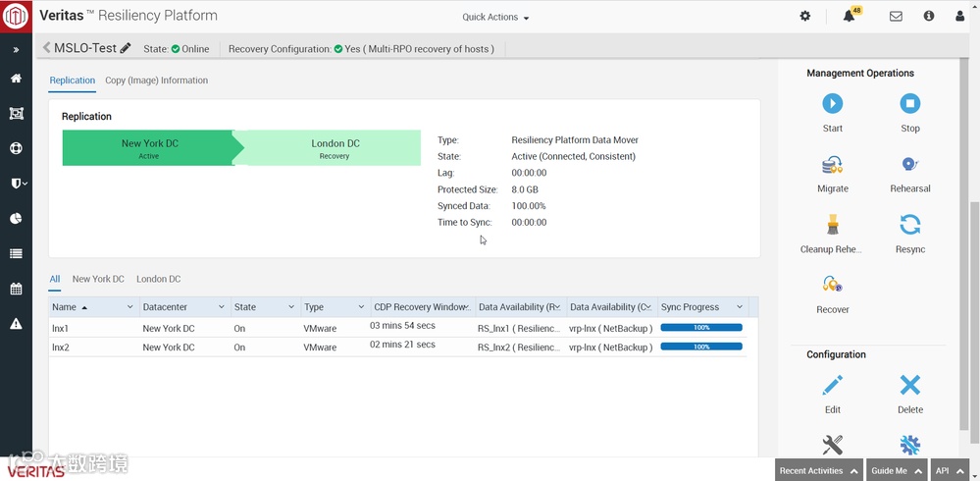
Task: Open CDP Recovery Window column dropdown
Action: [x=468, y=307]
